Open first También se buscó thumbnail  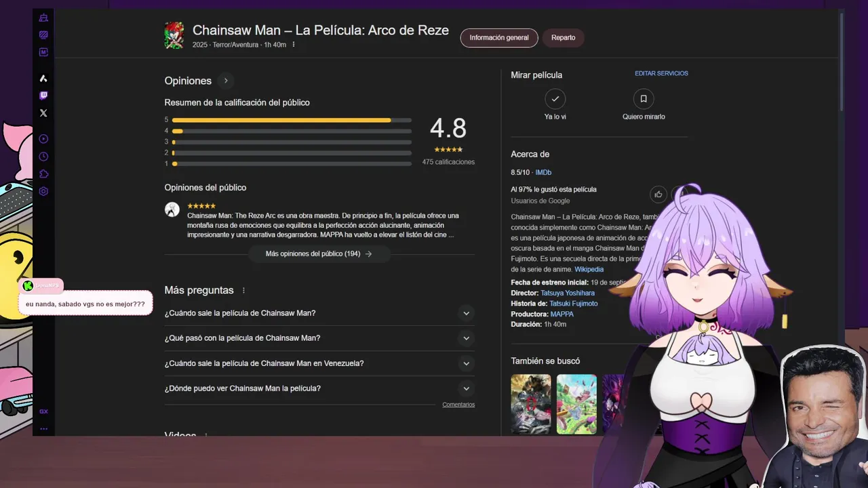531,404
